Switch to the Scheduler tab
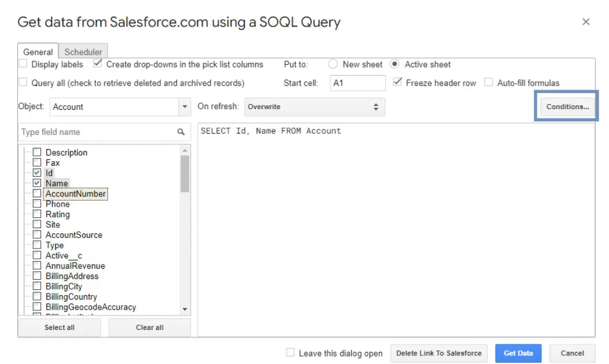Viewport: 609px width, 364px height. [x=83, y=51]
